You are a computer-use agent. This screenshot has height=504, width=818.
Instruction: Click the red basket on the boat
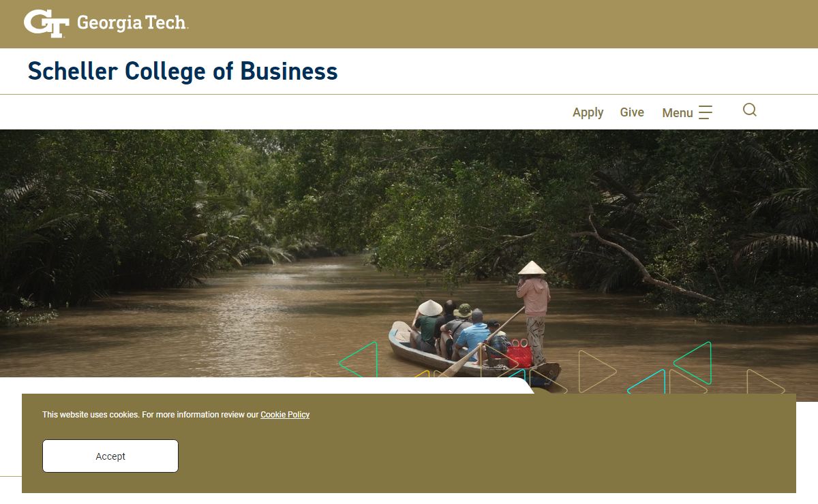click(x=519, y=355)
